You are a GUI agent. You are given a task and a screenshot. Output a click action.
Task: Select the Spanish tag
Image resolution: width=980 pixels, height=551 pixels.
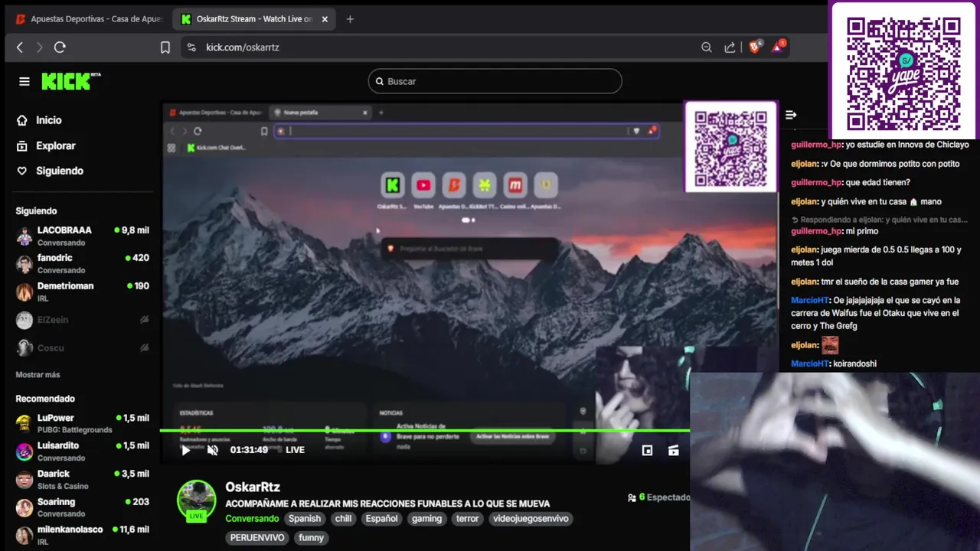pos(305,519)
